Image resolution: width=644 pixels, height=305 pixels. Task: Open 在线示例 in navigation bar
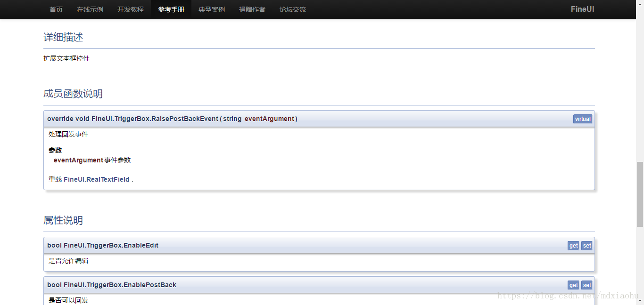point(90,9)
